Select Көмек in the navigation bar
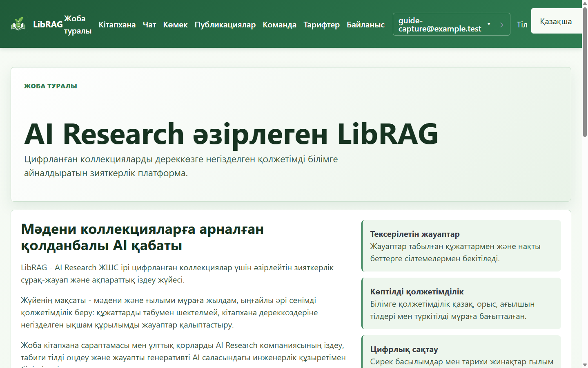The image size is (588, 368). [176, 25]
